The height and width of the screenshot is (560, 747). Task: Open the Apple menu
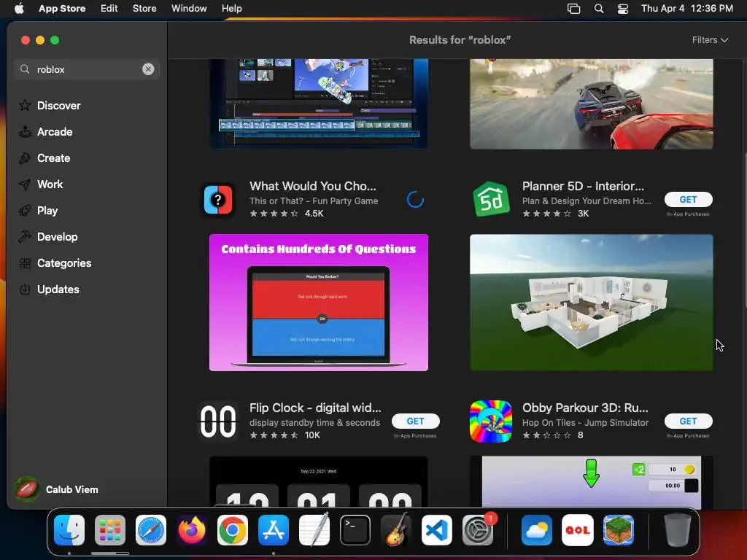click(19, 8)
